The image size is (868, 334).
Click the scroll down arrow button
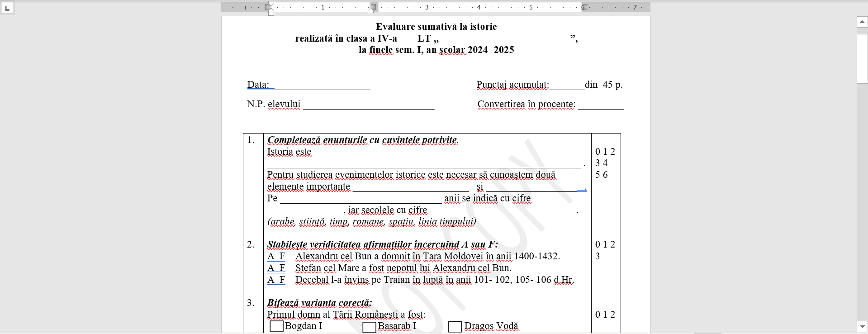coord(862,326)
